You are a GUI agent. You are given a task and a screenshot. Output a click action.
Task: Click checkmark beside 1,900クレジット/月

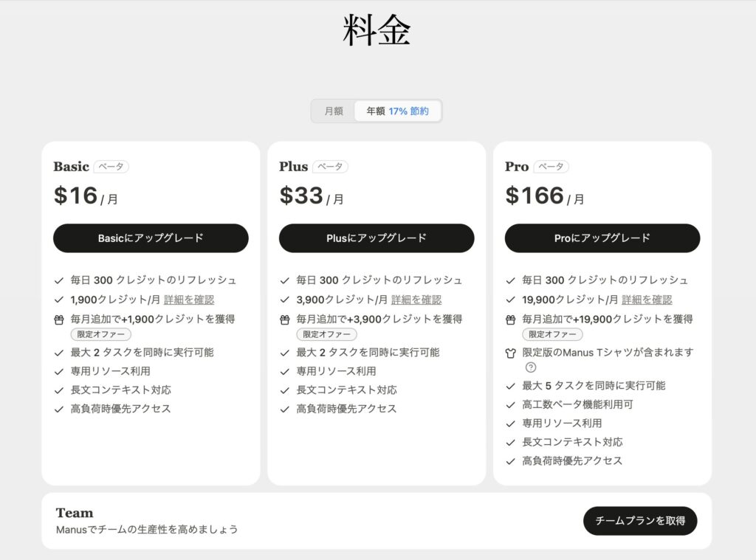coord(59,300)
